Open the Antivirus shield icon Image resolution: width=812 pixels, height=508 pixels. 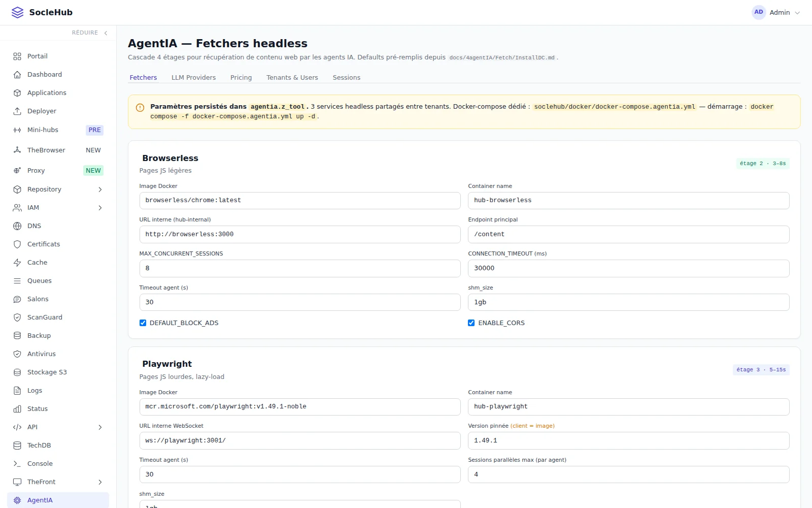17,354
